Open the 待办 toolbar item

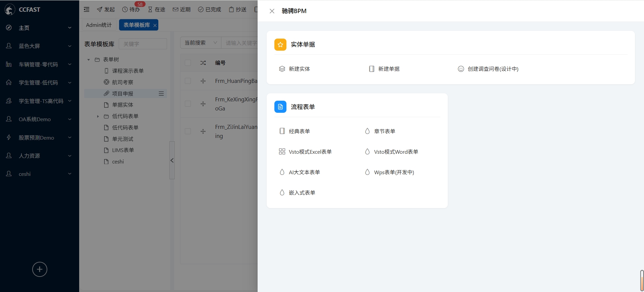tap(131, 9)
